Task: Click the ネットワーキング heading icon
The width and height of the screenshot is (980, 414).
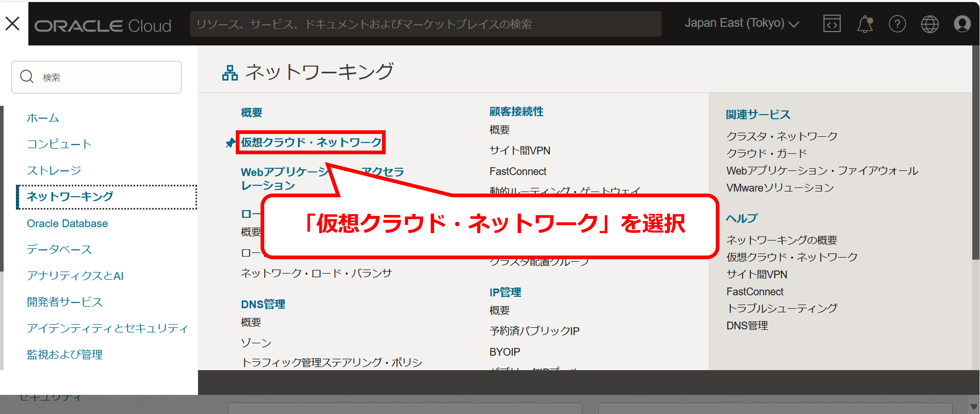Action: [230, 72]
